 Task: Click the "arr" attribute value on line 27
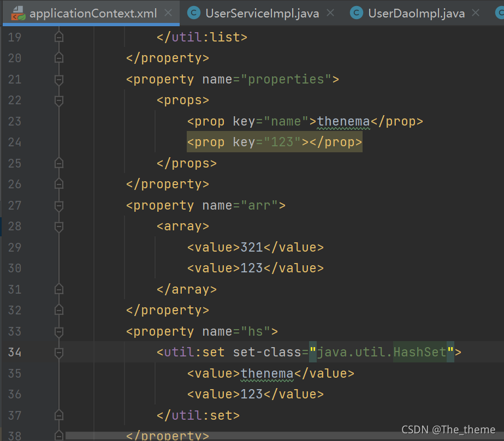click(x=259, y=206)
